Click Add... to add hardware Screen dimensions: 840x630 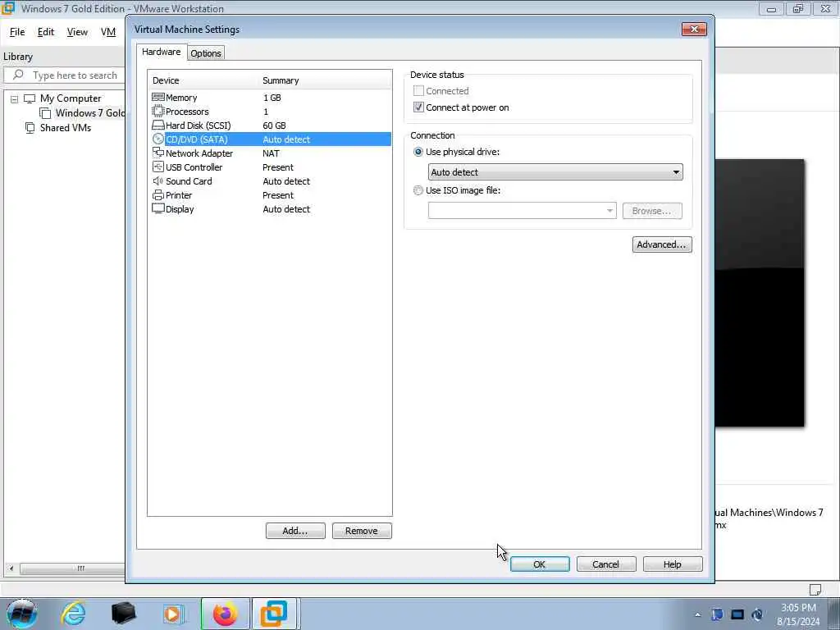[x=295, y=531]
